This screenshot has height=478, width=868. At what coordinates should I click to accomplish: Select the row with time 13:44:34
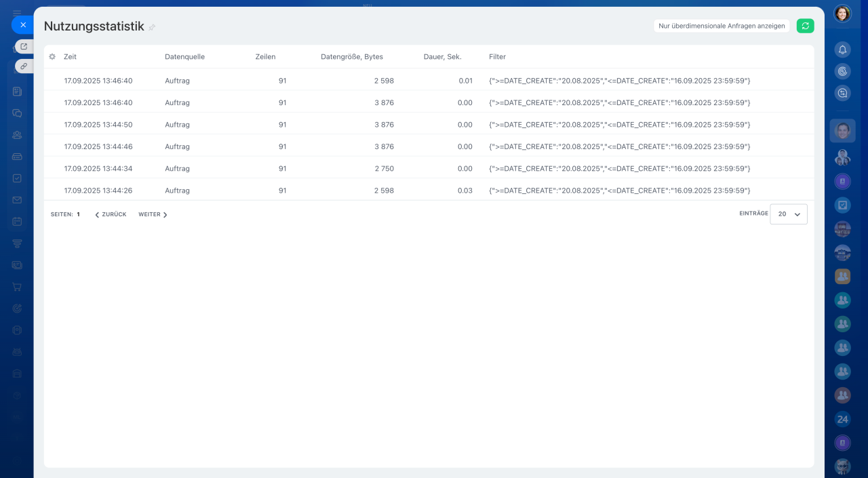coord(98,169)
